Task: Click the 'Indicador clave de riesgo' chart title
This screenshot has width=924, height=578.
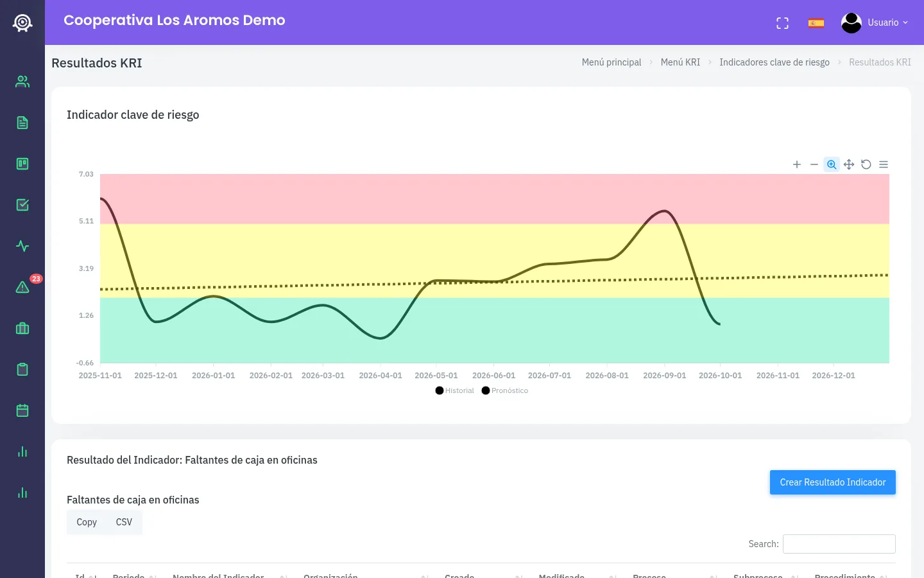Action: [x=133, y=115]
